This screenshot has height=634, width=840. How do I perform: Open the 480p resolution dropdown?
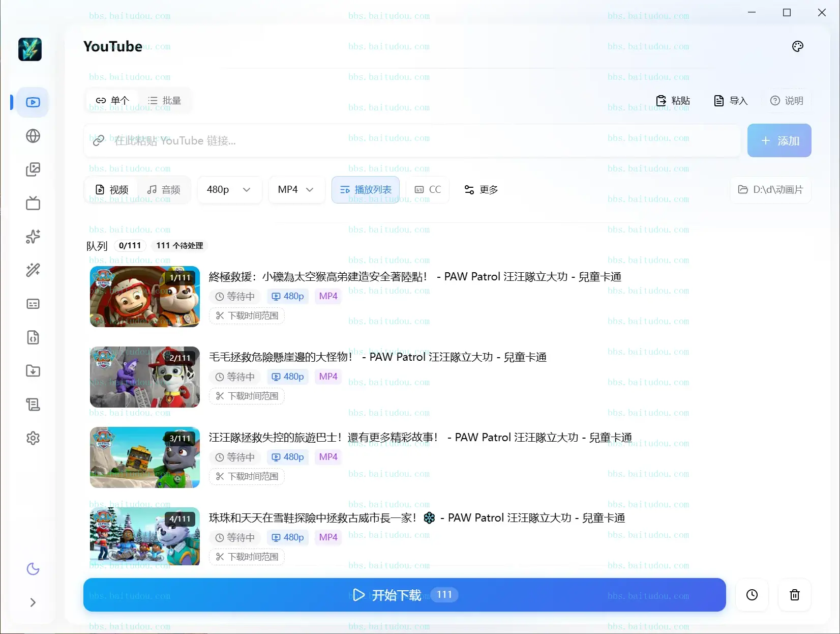pos(229,190)
